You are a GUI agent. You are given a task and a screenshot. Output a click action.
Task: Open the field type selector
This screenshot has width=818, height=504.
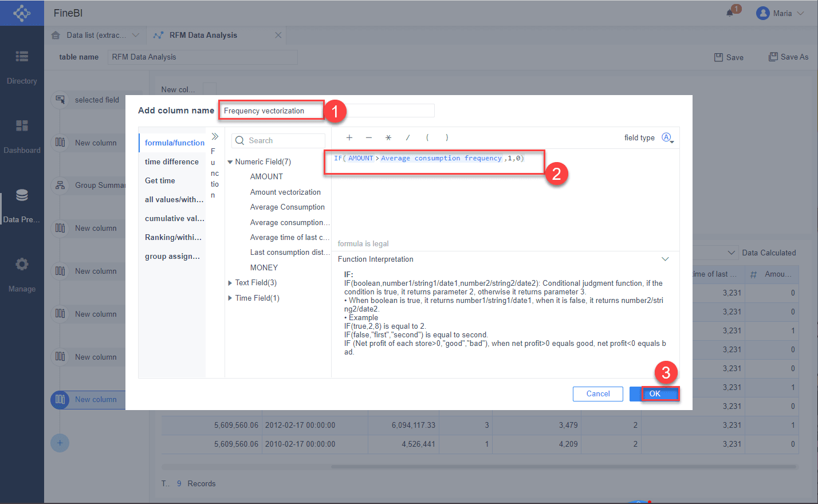(x=667, y=137)
